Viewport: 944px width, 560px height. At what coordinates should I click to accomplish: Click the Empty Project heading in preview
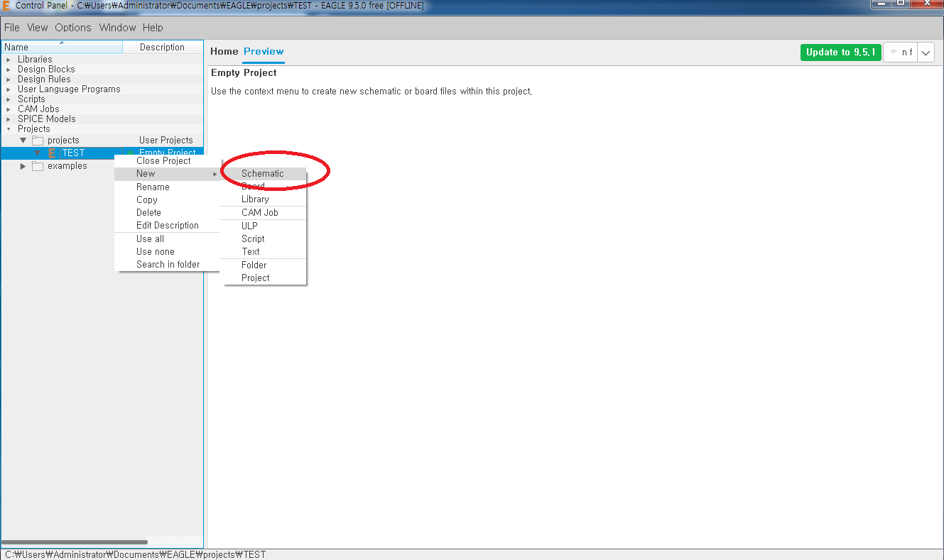pos(244,72)
